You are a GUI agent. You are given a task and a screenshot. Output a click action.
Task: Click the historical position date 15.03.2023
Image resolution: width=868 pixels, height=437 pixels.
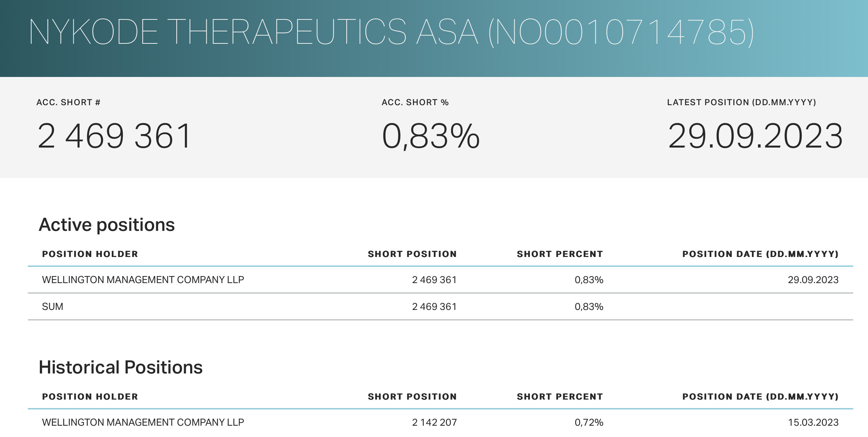(x=813, y=422)
